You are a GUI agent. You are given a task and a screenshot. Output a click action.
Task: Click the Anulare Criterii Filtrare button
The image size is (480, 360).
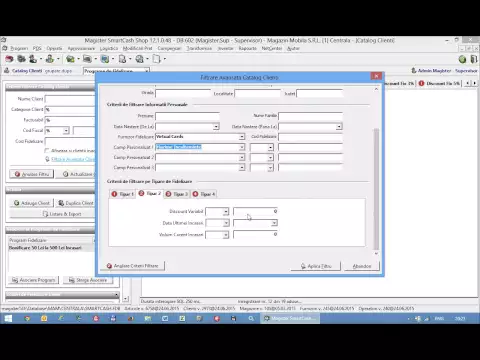click(133, 266)
